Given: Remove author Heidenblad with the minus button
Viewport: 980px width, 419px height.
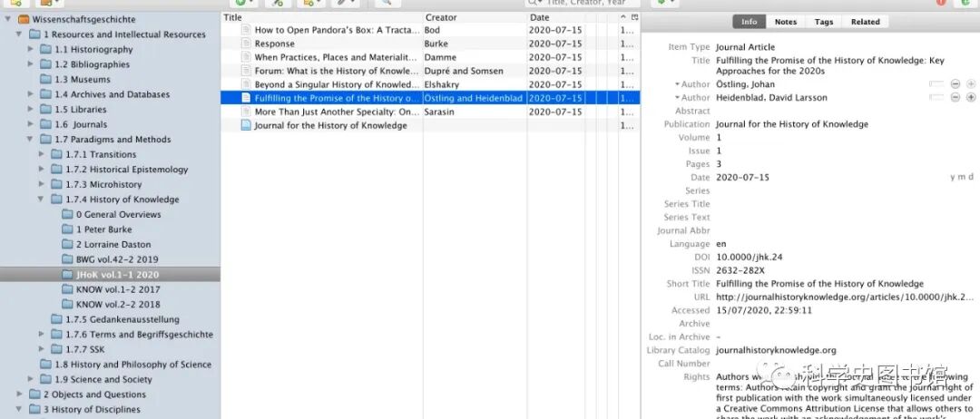Looking at the screenshot, I should [955, 97].
